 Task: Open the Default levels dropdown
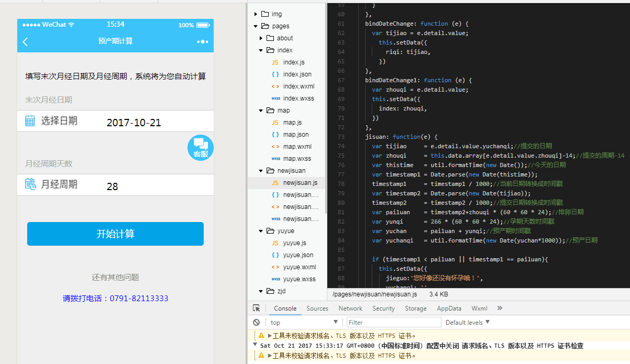(x=468, y=322)
